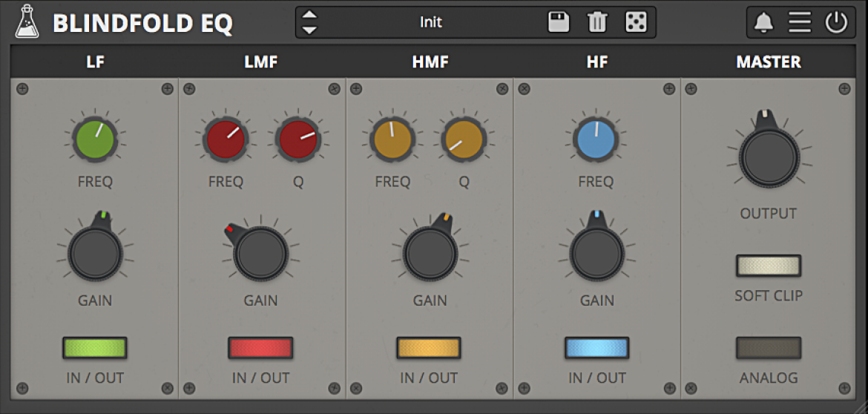Select previous preset with up arrow
Image resolution: width=868 pixels, height=414 pixels.
coord(310,15)
